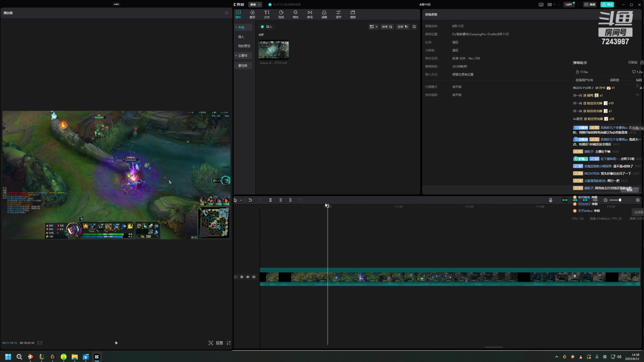Viewport: 644px width, 362px height.
Task: Open the 文本 (Text) tab
Action: tap(267, 14)
